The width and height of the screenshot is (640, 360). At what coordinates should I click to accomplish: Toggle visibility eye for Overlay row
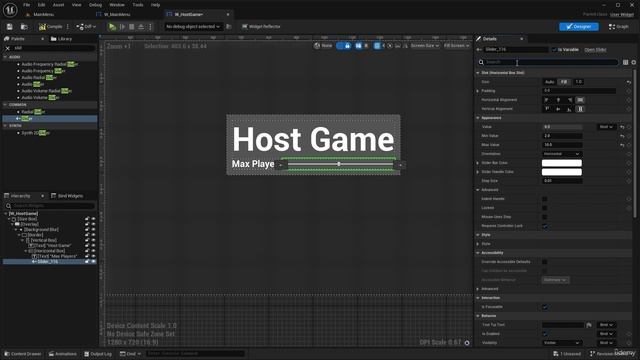point(93,224)
